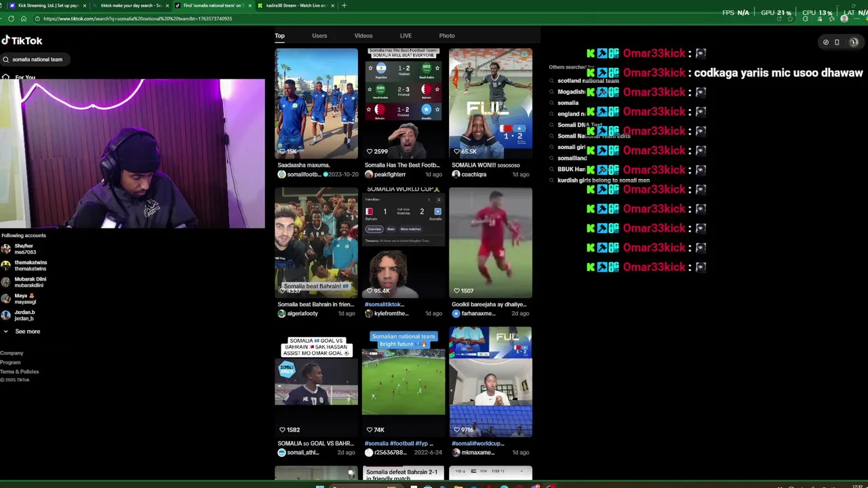The width and height of the screenshot is (868, 488).
Task: Open the Company footer link
Action: pos(12,353)
